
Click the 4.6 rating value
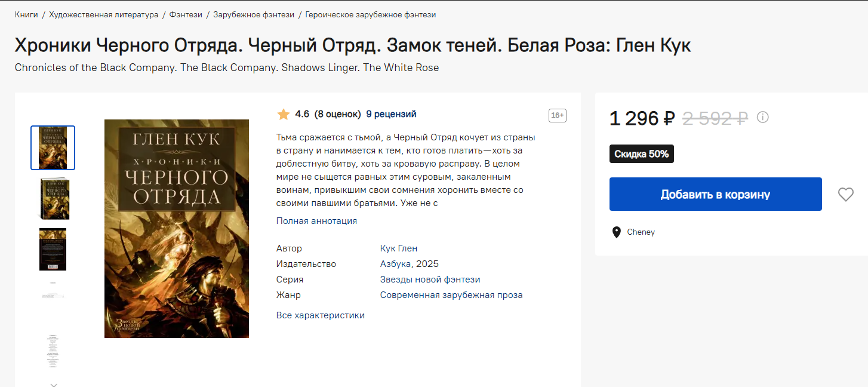pos(302,114)
